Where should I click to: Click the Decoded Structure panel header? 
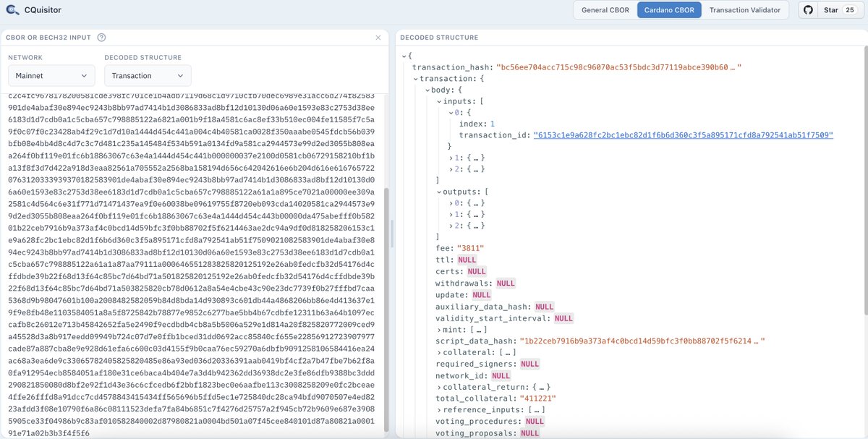click(x=439, y=38)
